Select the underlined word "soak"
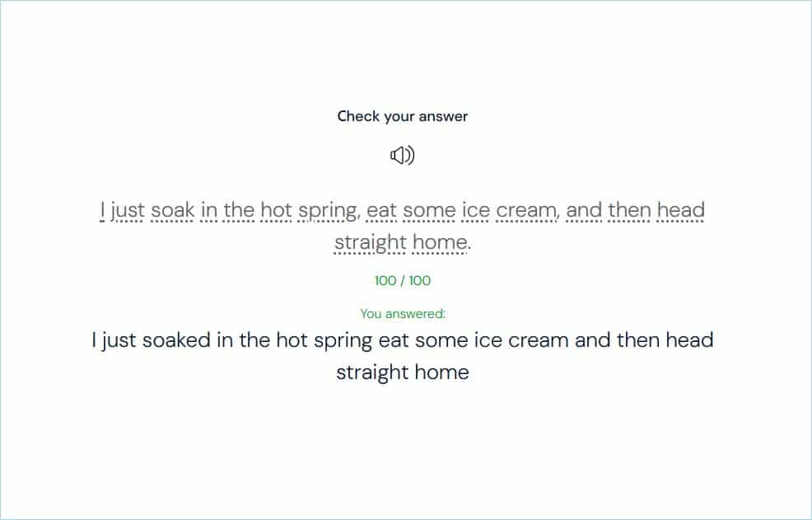Image resolution: width=812 pixels, height=520 pixels. (173, 211)
